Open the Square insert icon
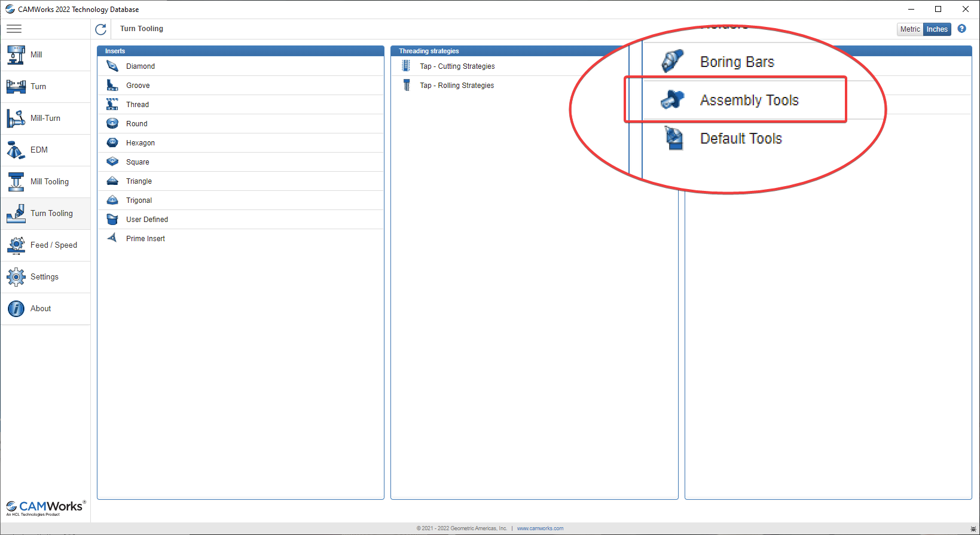Image resolution: width=980 pixels, height=535 pixels. coord(112,162)
